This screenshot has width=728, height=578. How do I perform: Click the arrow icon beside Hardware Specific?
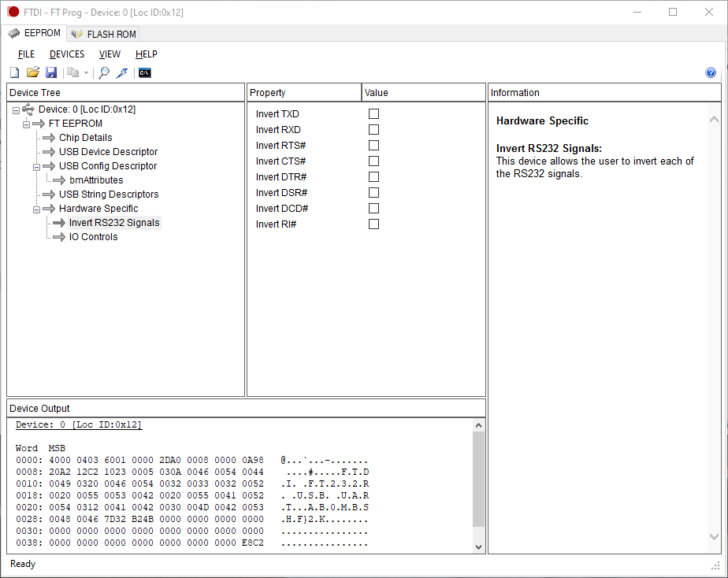(49, 209)
